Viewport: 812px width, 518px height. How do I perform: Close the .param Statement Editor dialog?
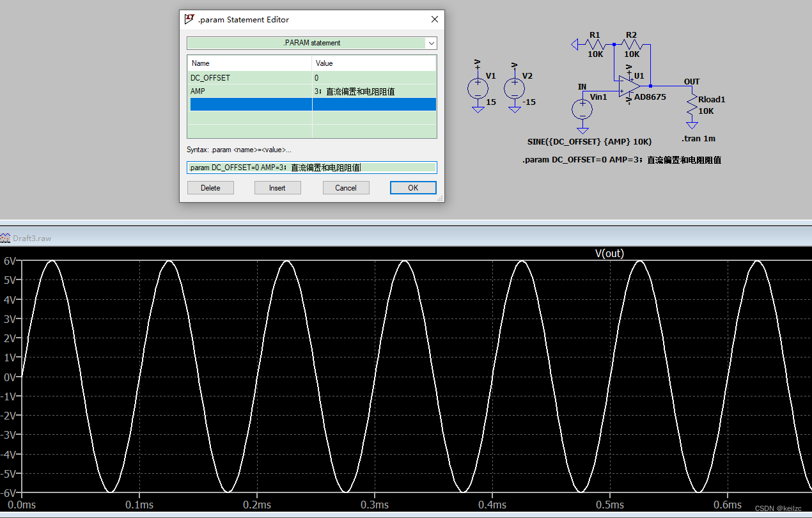(x=435, y=19)
